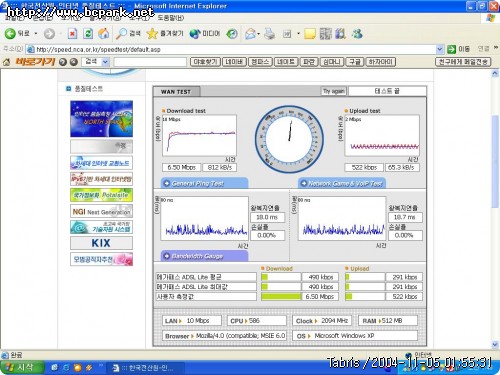Image resolution: width=500 pixels, height=375 pixels.
Task: Click the Go button beside address bar
Action: [458, 49]
